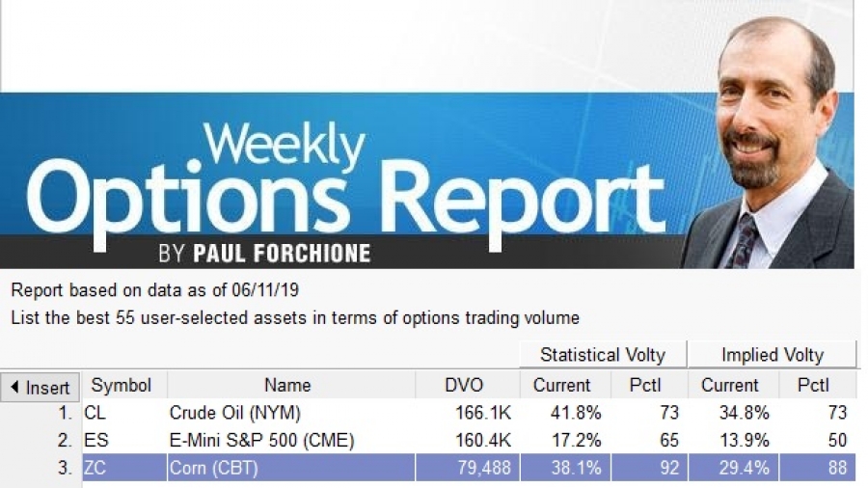Select the E-Mini S&P 500 (CME) row
Viewport: 868px width, 488px height.
tap(428, 441)
